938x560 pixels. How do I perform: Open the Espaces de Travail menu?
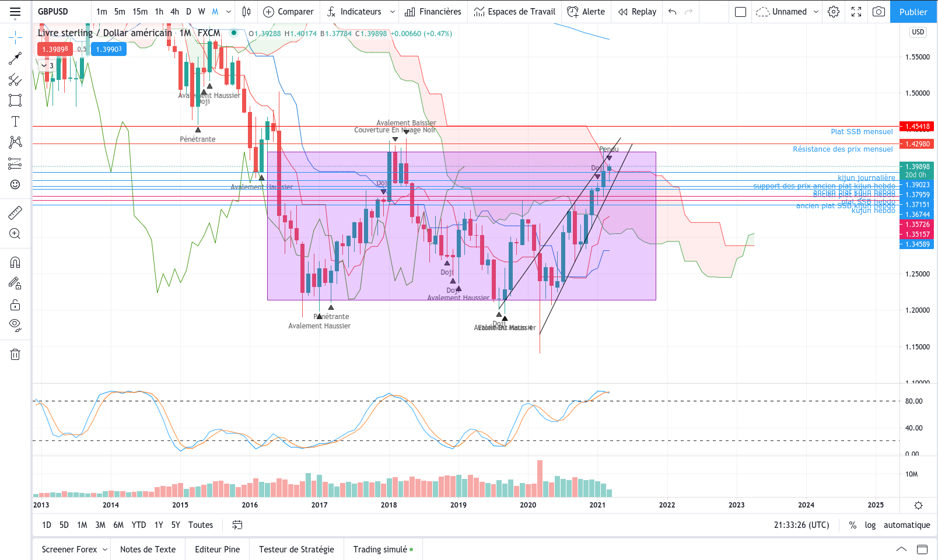514,12
